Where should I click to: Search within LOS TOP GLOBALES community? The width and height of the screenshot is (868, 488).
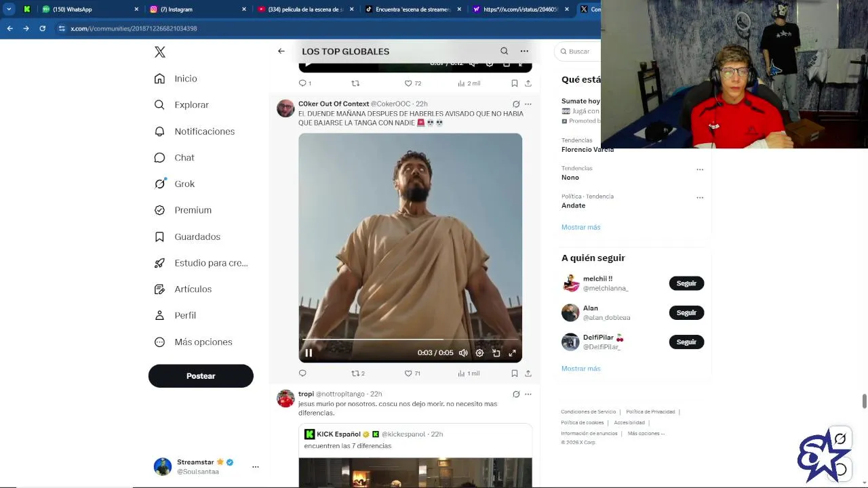[x=504, y=51]
